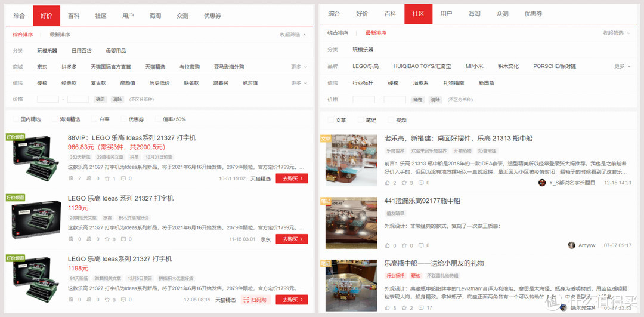
Task: Filter by LEGO/乐高 brand in right panel
Action: [366, 66]
